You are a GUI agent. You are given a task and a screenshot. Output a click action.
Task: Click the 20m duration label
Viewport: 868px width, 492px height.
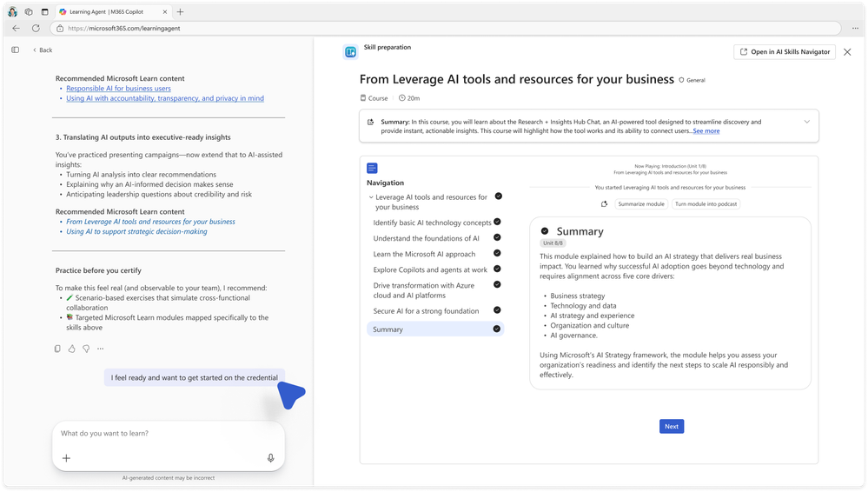pyautogui.click(x=409, y=98)
